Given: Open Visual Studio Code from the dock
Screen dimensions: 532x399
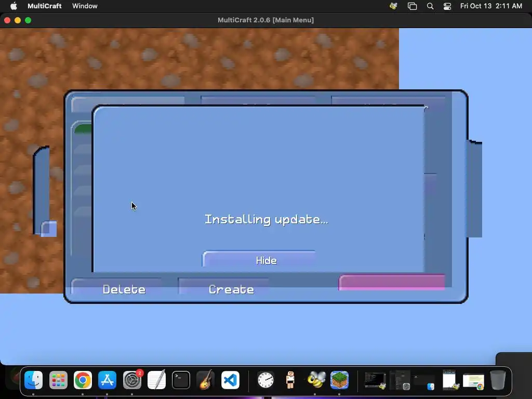Looking at the screenshot, I should (x=230, y=380).
